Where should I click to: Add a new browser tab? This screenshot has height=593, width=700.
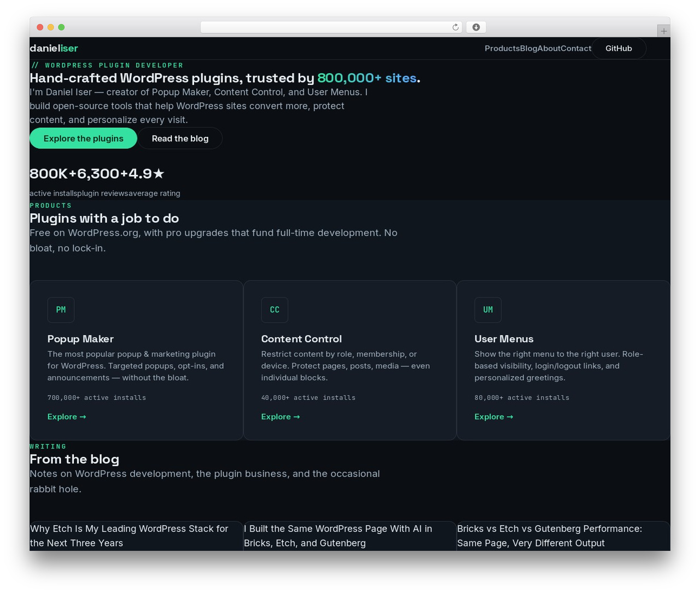pos(663,31)
